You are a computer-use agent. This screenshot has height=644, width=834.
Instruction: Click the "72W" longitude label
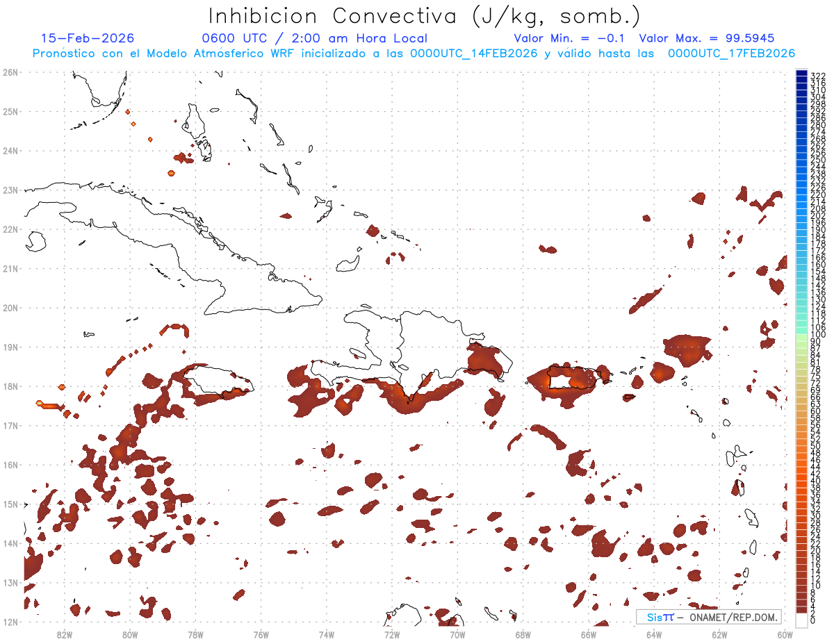click(x=392, y=634)
